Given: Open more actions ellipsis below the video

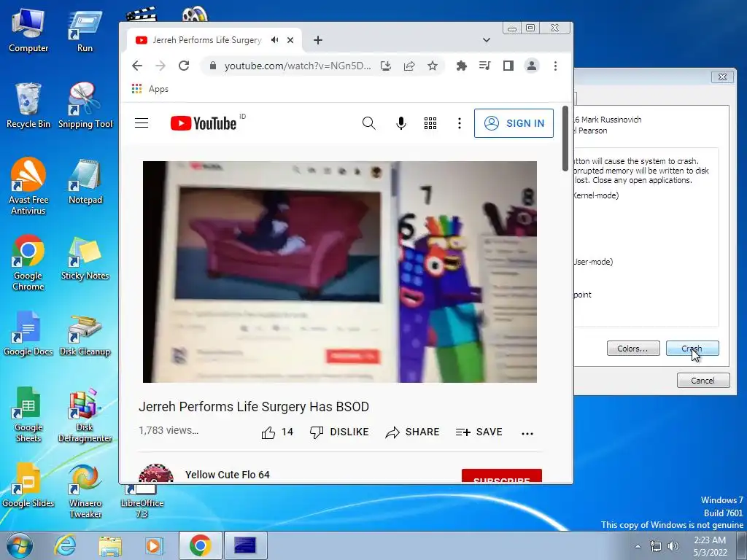Looking at the screenshot, I should [x=527, y=433].
